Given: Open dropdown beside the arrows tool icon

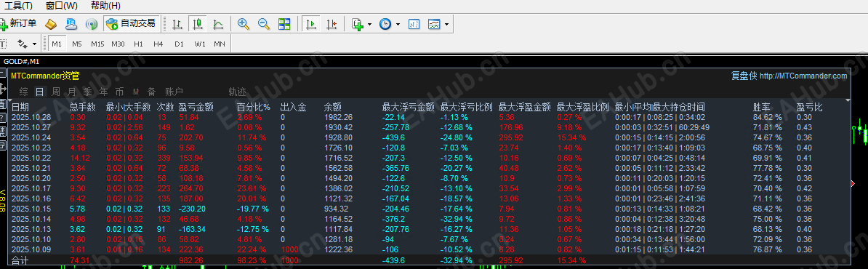Looking at the screenshot, I should (x=34, y=44).
